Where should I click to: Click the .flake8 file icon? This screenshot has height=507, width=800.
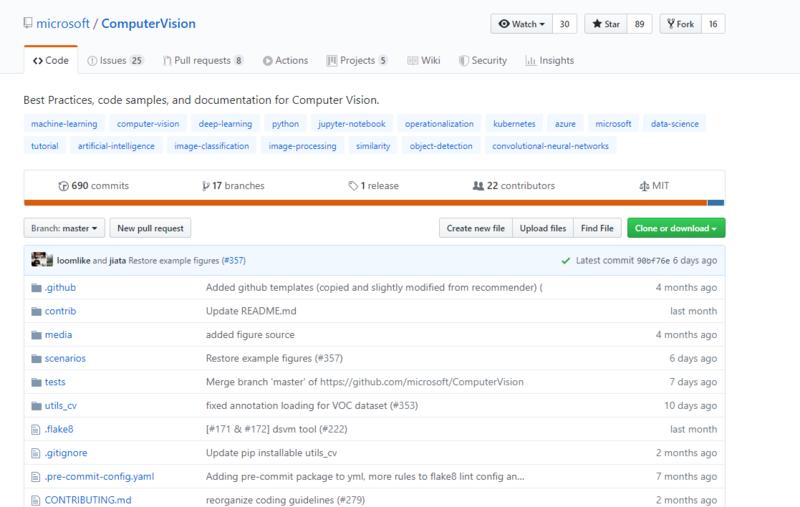tap(36, 429)
